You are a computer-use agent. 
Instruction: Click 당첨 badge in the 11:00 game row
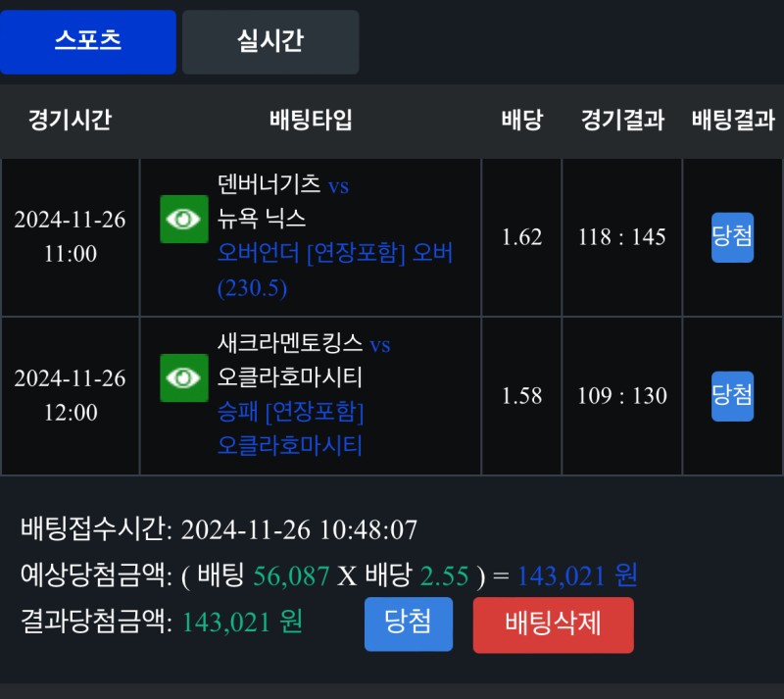732,237
